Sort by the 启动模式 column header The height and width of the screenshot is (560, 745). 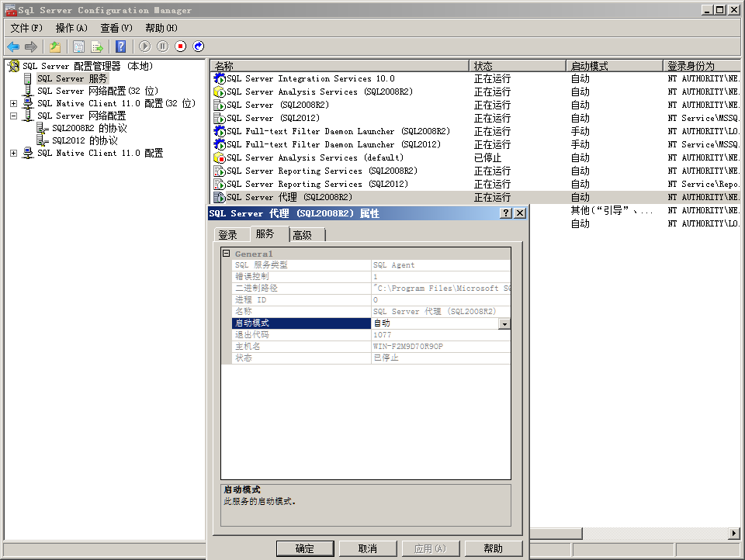point(615,66)
